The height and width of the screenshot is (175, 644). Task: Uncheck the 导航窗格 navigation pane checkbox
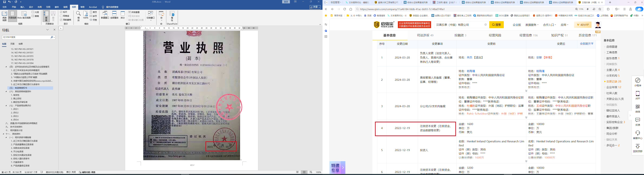pyautogui.click(x=61, y=20)
